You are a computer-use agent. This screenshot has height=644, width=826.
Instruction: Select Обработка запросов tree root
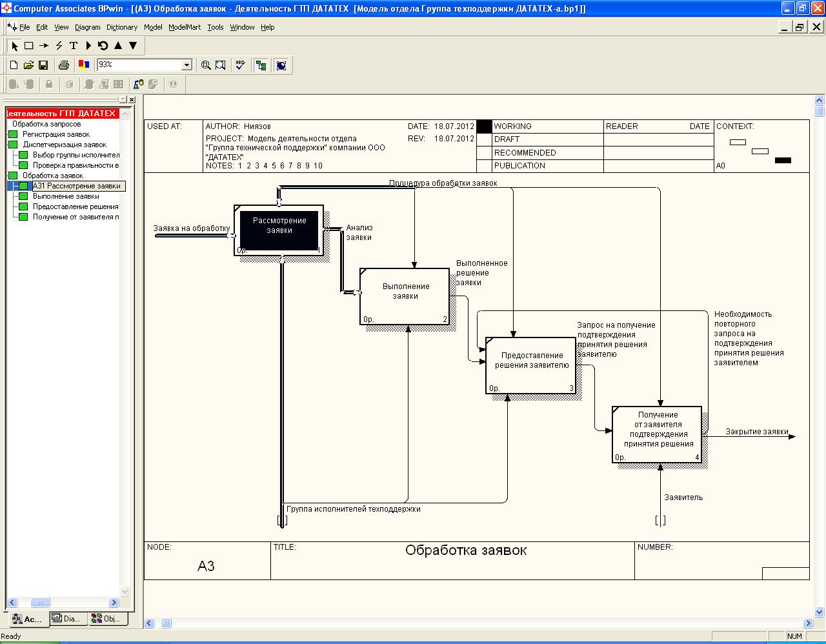pos(46,124)
